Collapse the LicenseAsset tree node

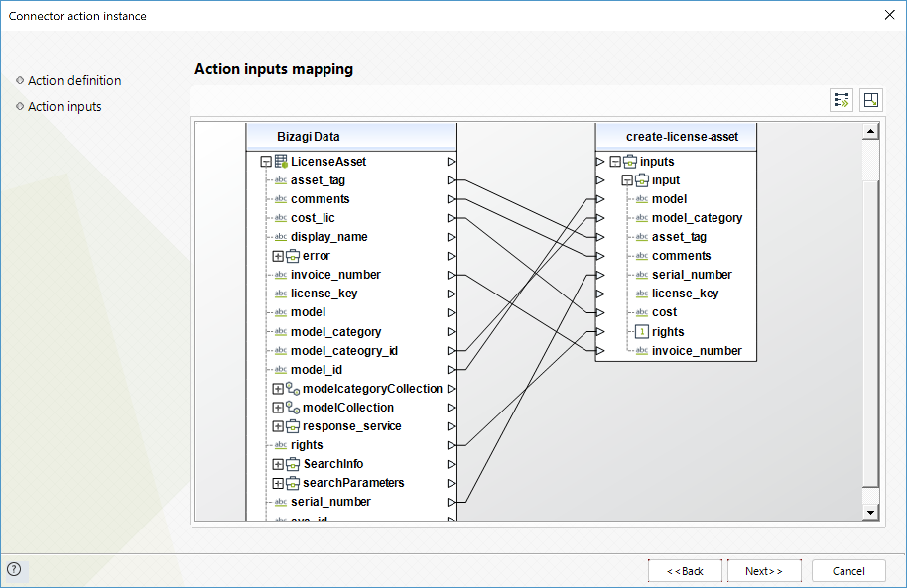266,162
